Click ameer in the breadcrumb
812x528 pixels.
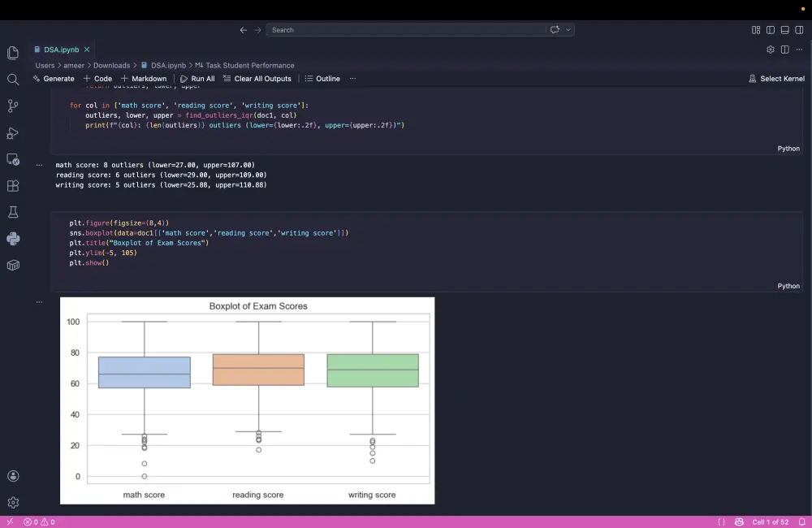click(x=74, y=65)
